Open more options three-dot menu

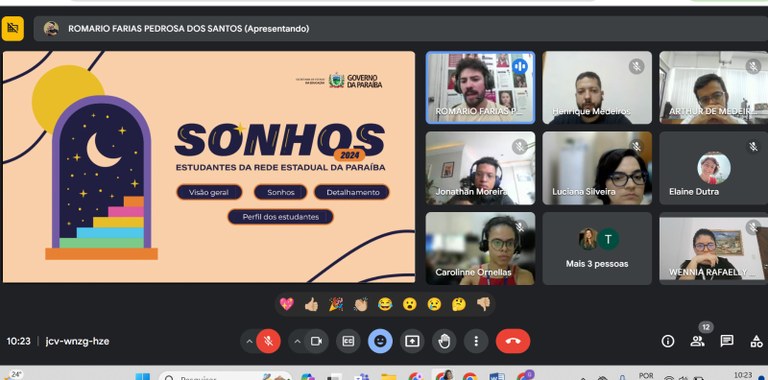click(x=476, y=341)
